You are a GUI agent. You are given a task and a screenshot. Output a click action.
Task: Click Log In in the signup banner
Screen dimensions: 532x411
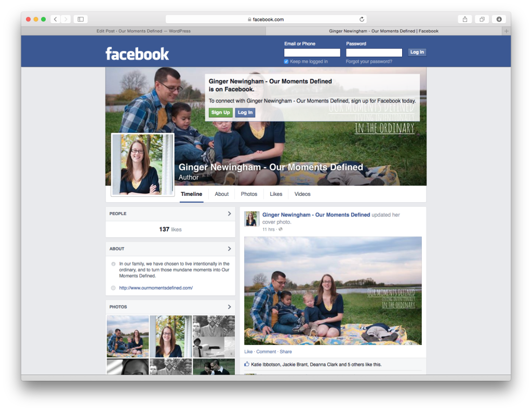click(x=245, y=112)
